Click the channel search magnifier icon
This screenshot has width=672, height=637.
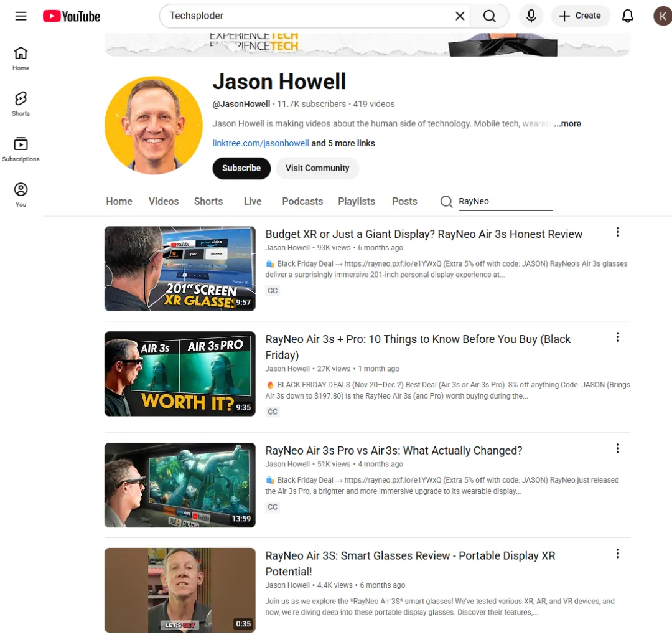point(446,201)
